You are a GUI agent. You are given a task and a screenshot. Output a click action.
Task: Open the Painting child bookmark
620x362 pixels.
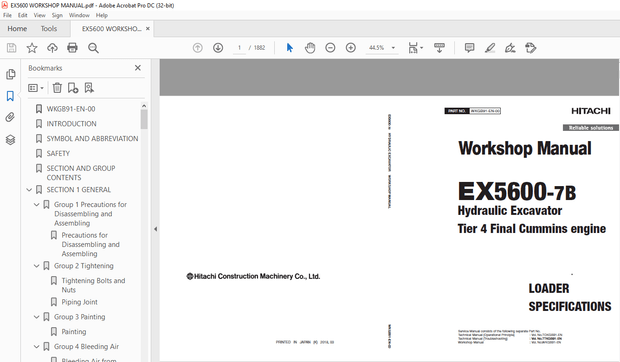coord(74,332)
